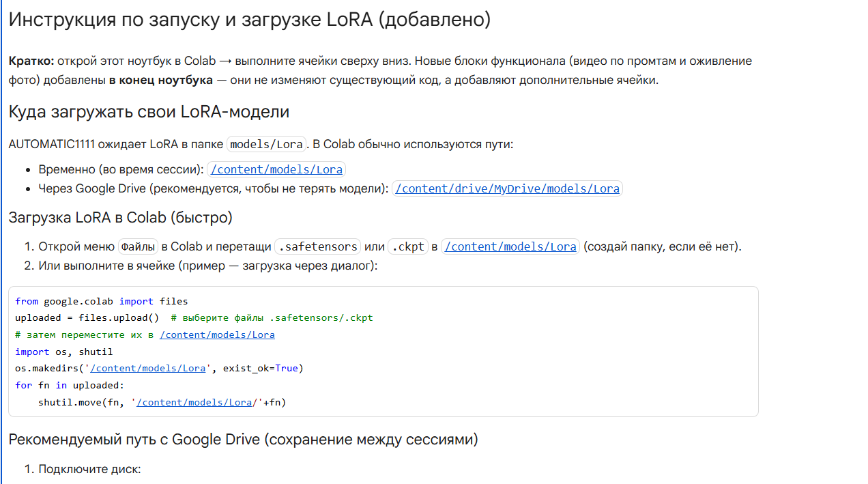Click the '.ckpt' inline code label
The height and width of the screenshot is (484, 868).
pyautogui.click(x=408, y=246)
